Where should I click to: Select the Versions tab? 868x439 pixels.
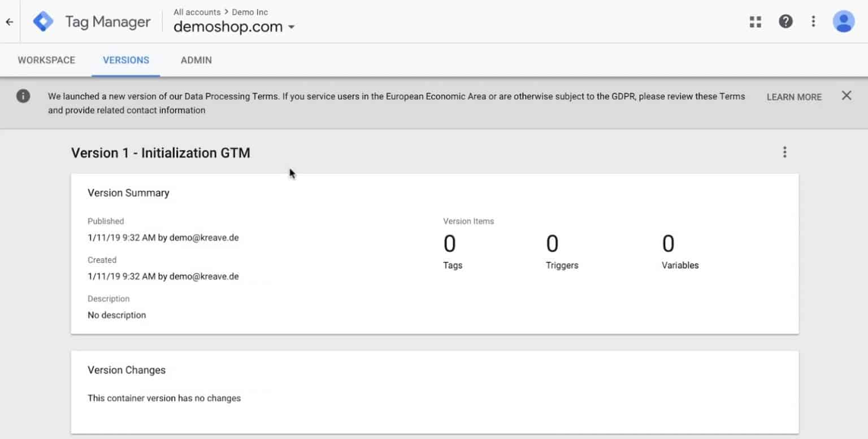[x=126, y=60]
